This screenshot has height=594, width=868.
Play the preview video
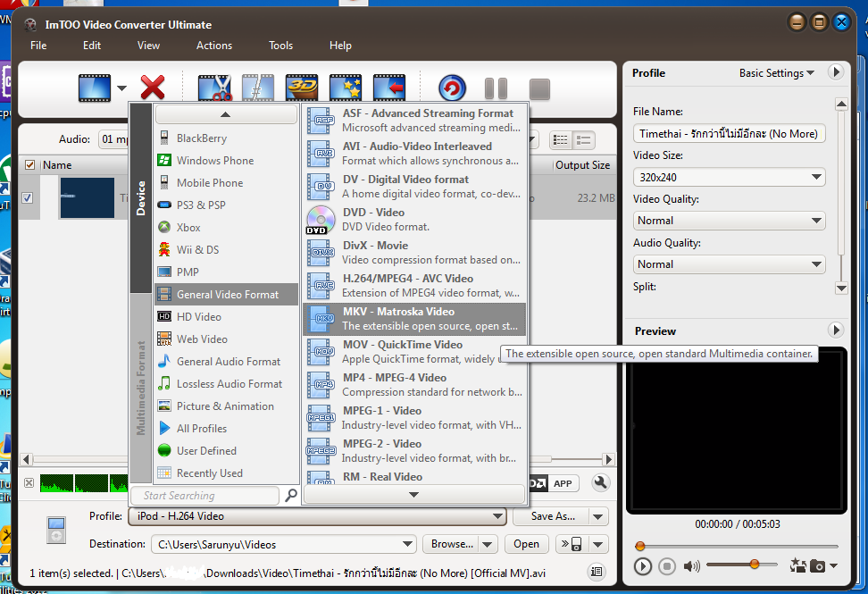pyautogui.click(x=643, y=566)
